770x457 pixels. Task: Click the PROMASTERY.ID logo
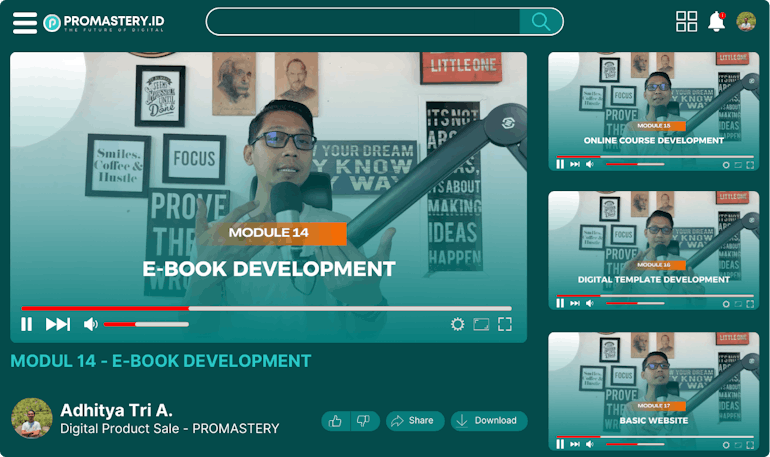coord(104,22)
